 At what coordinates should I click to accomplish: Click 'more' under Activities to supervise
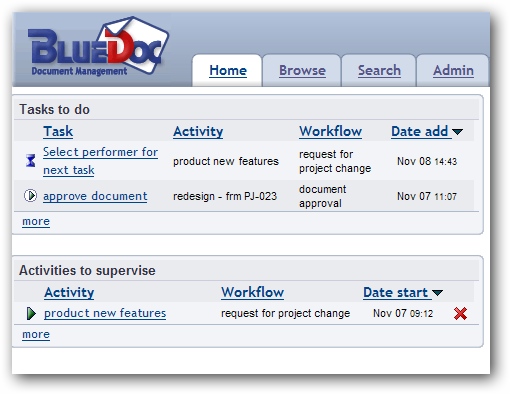click(36, 334)
